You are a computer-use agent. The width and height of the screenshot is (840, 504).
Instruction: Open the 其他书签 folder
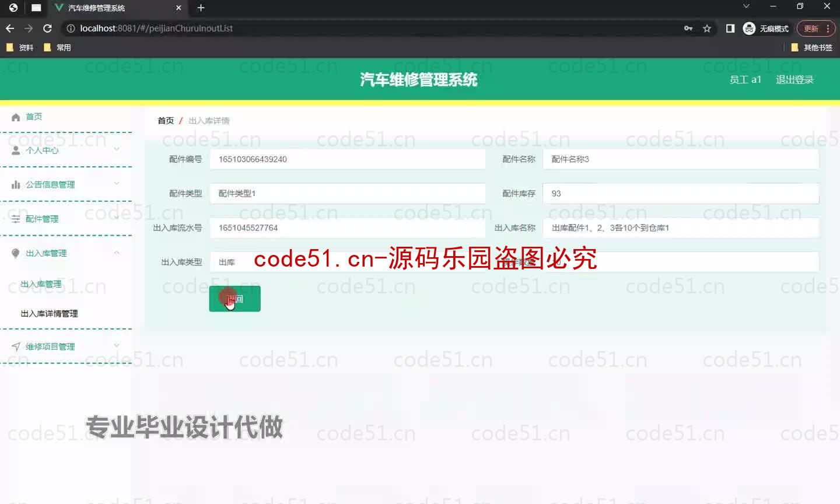812,47
